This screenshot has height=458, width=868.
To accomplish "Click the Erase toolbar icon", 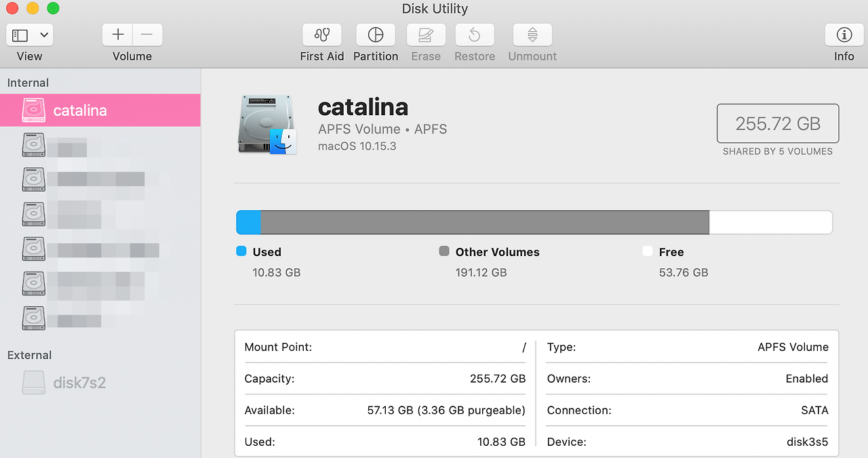I will click(x=426, y=35).
